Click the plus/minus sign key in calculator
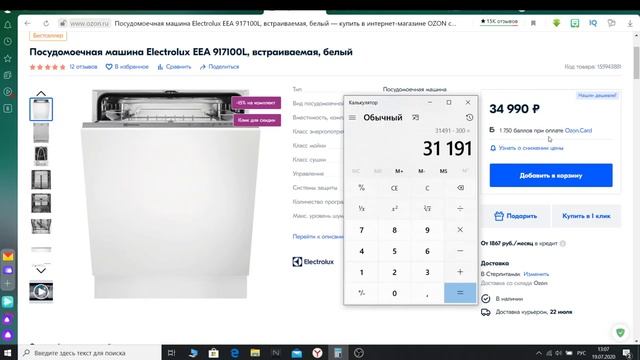This screenshot has width=640, height=360. click(362, 293)
